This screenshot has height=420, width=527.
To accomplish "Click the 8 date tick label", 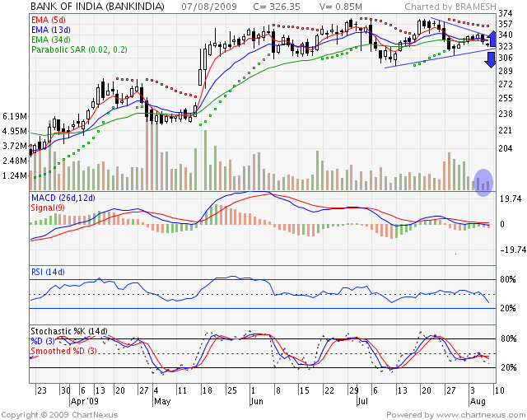I will point(278,390).
